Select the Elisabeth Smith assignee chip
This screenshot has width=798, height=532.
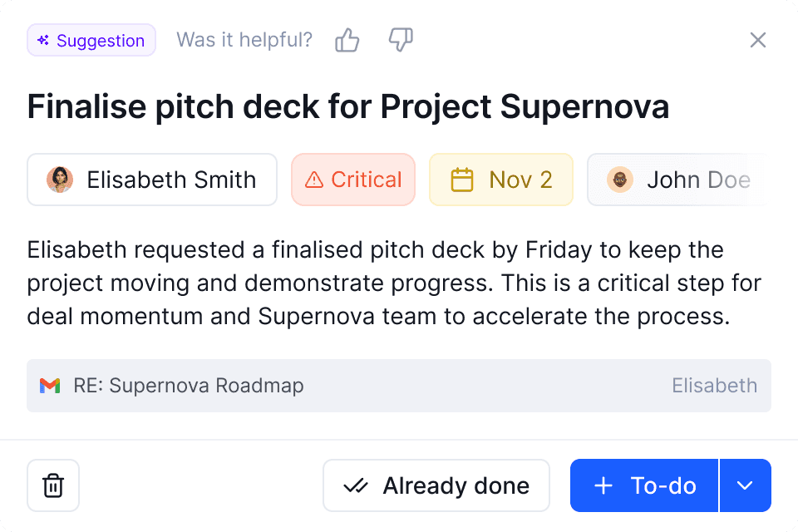(x=152, y=180)
